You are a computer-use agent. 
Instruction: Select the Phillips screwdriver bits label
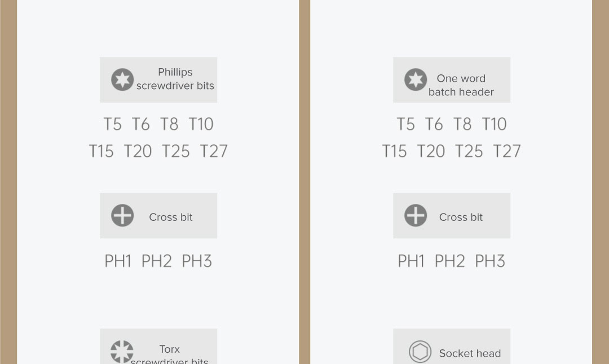(x=175, y=79)
